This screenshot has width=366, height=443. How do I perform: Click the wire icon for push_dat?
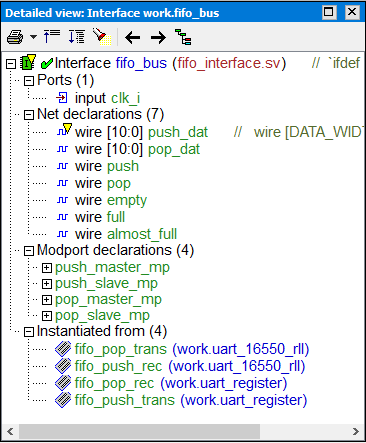[64, 130]
